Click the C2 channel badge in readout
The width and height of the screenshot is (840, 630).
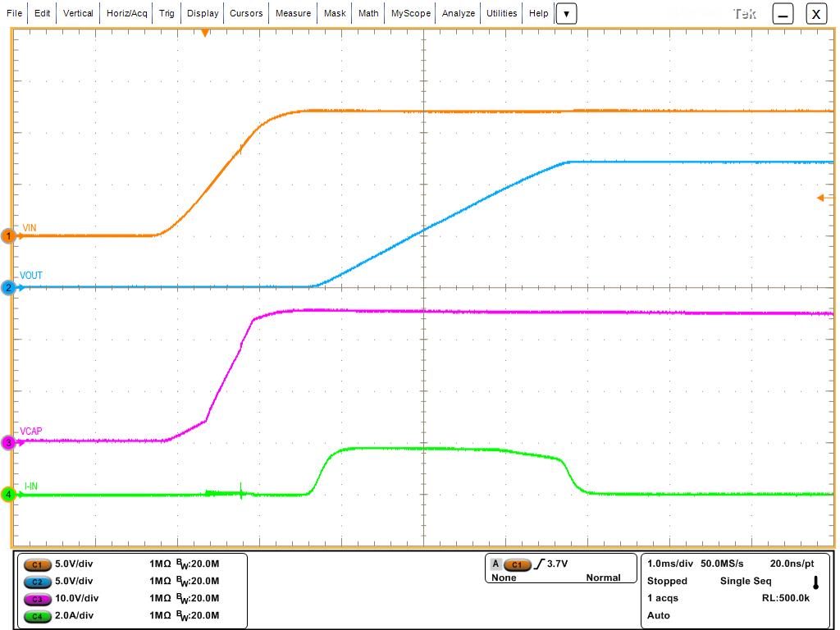click(x=37, y=582)
